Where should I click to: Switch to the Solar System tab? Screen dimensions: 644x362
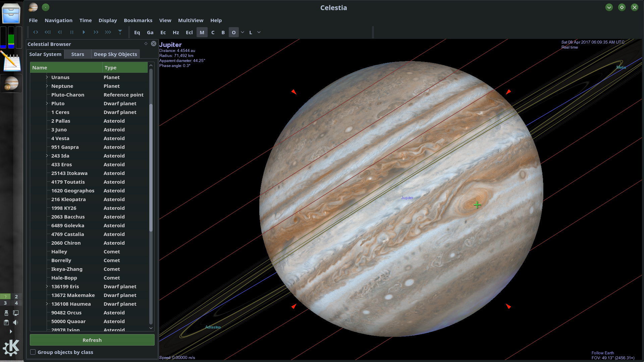tap(45, 54)
